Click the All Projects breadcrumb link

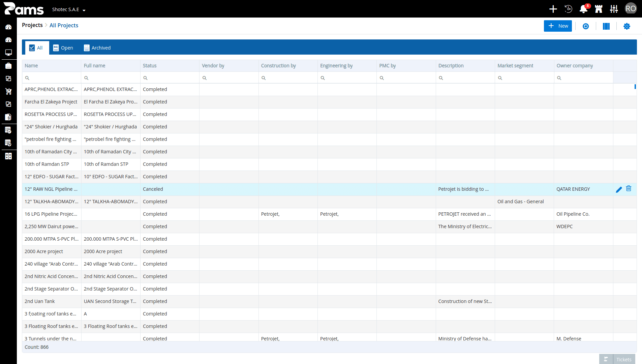point(64,25)
